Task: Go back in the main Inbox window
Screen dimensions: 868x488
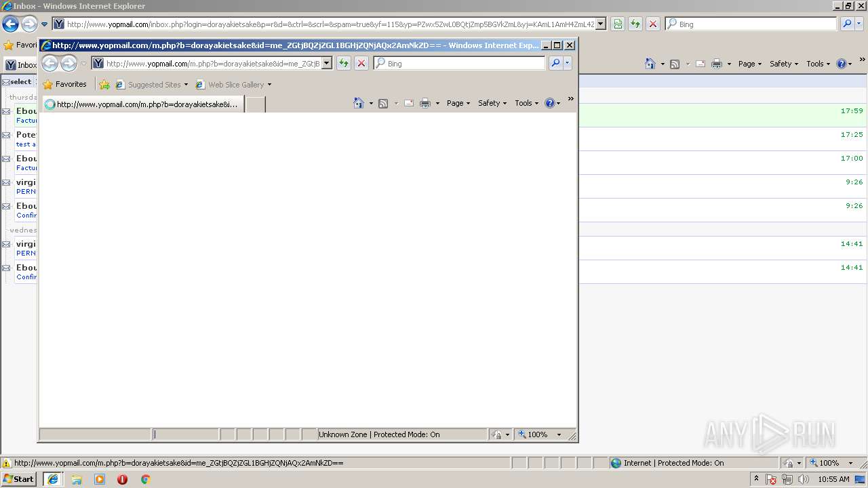Action: (x=10, y=24)
